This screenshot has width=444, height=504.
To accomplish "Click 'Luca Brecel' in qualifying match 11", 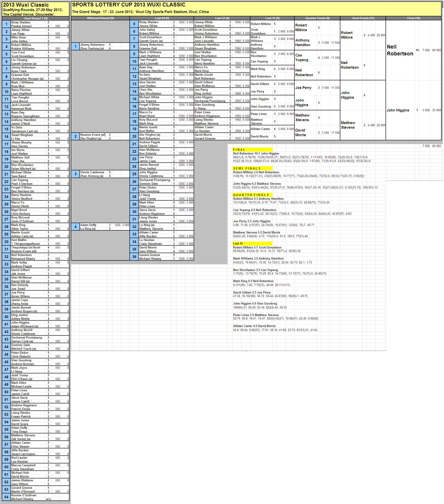I will coord(19,101).
